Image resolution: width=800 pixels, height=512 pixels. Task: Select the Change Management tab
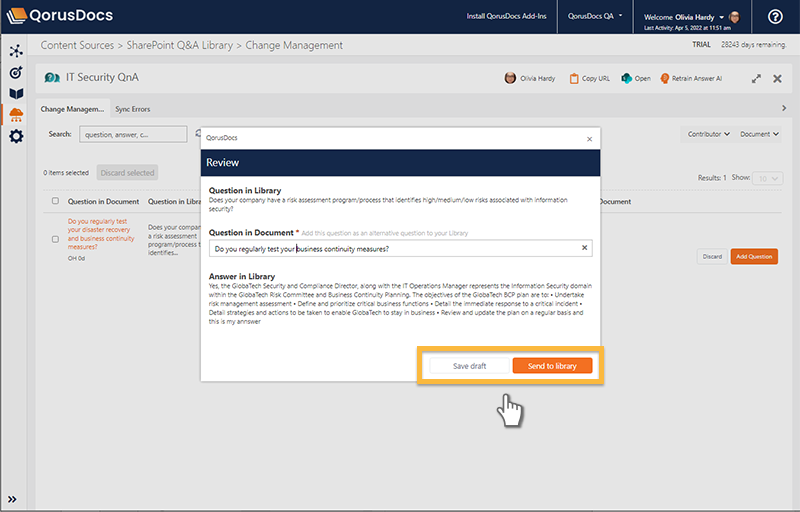tap(72, 109)
